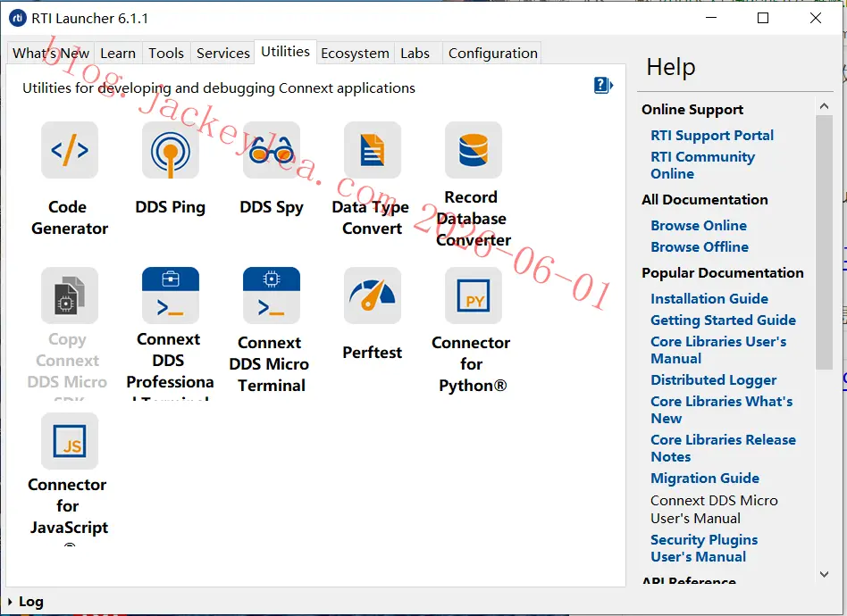Click Connext DDS Micro User's Manual

pyautogui.click(x=714, y=509)
